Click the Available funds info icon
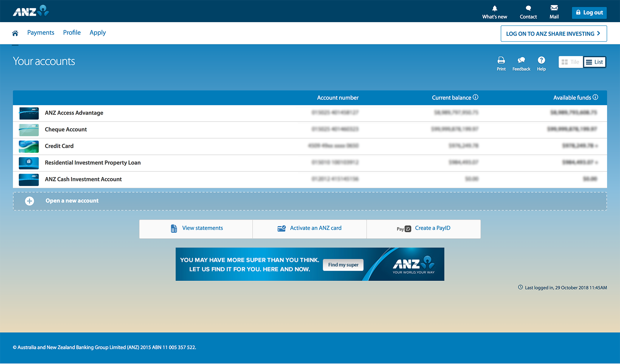This screenshot has width=620, height=364. click(x=596, y=97)
